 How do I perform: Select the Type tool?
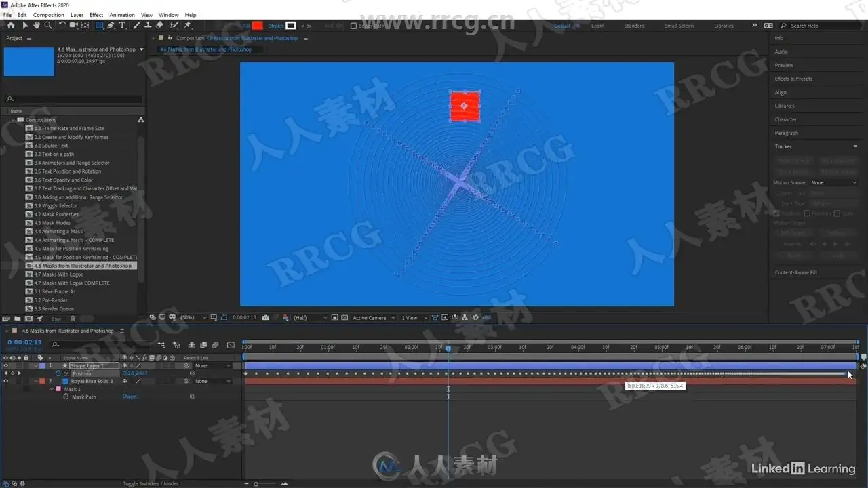click(x=122, y=26)
